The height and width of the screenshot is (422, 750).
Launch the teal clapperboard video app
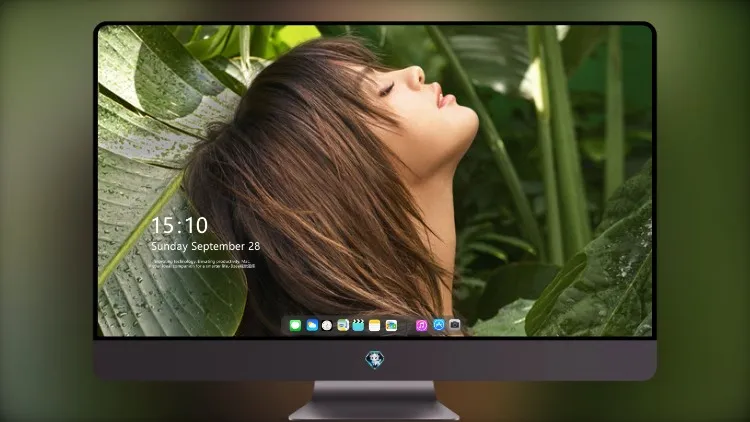point(358,326)
